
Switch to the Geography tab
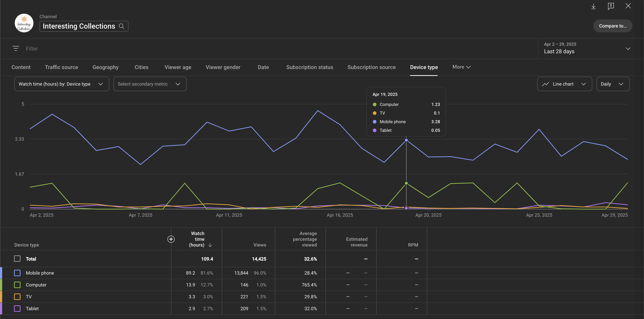tap(105, 67)
